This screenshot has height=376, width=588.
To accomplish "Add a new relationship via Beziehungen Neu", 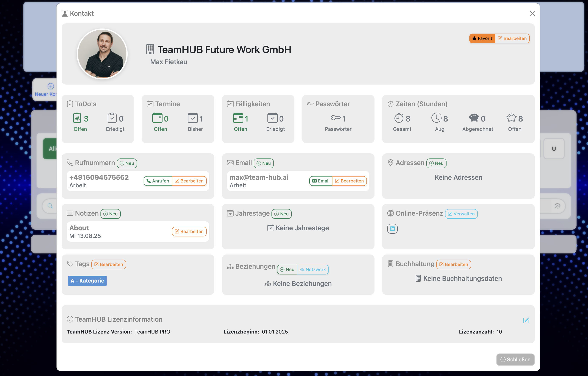I will (x=287, y=270).
